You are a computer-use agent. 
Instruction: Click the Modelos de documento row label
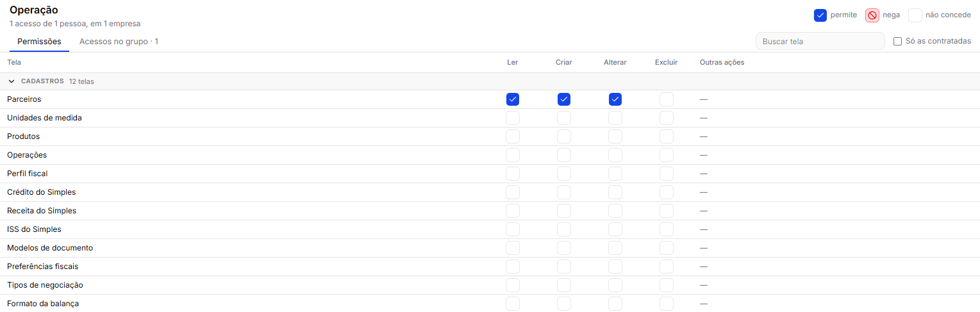(50, 248)
